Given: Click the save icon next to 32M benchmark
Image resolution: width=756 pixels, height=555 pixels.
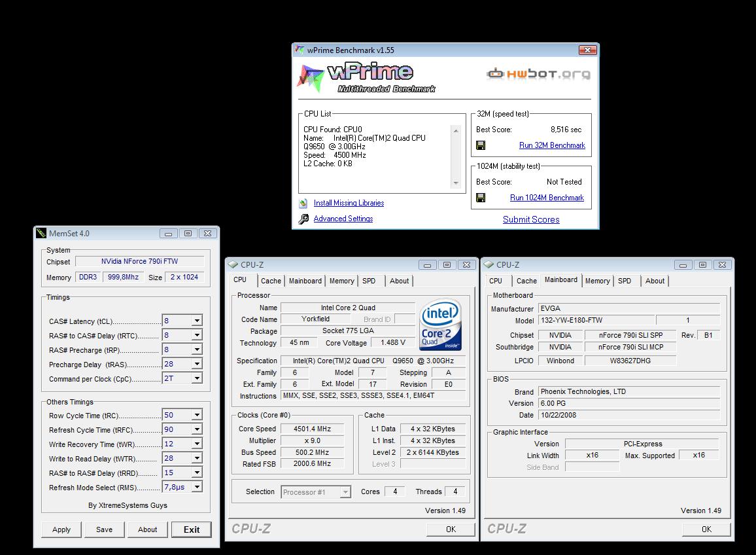Looking at the screenshot, I should click(x=481, y=145).
